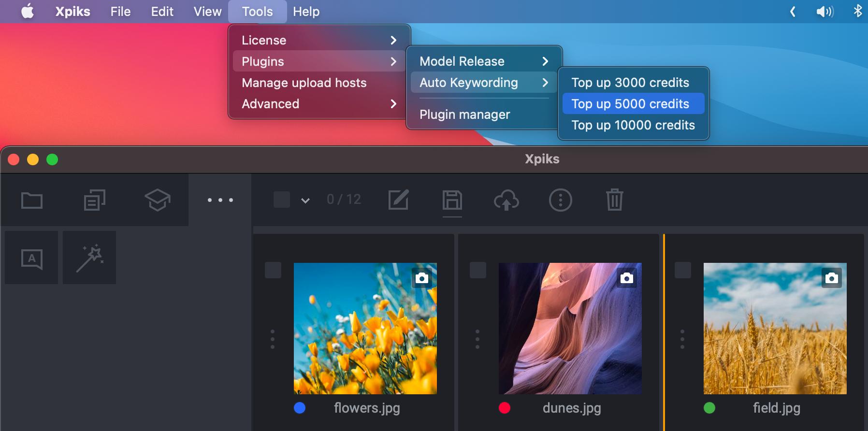This screenshot has height=431, width=868.
Task: Click the yellow minimize window button
Action: pyautogui.click(x=33, y=159)
